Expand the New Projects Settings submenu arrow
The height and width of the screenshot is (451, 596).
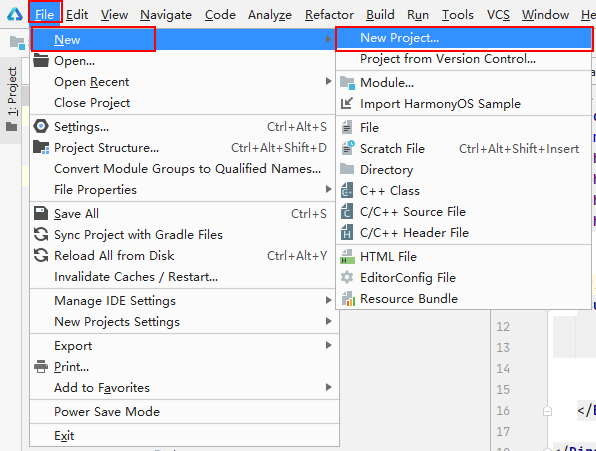point(328,321)
